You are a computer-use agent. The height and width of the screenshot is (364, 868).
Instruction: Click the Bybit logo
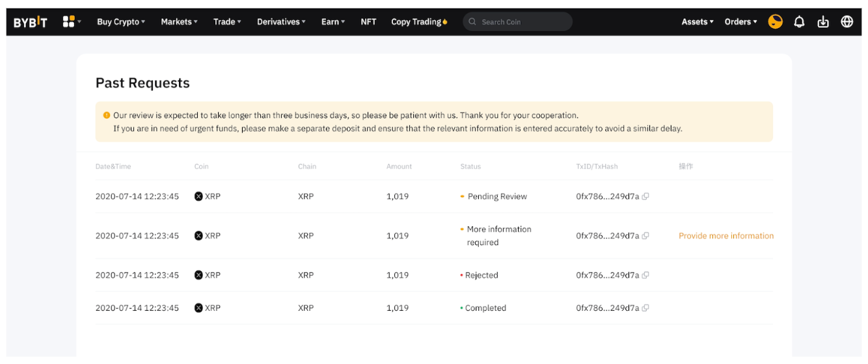coord(31,22)
